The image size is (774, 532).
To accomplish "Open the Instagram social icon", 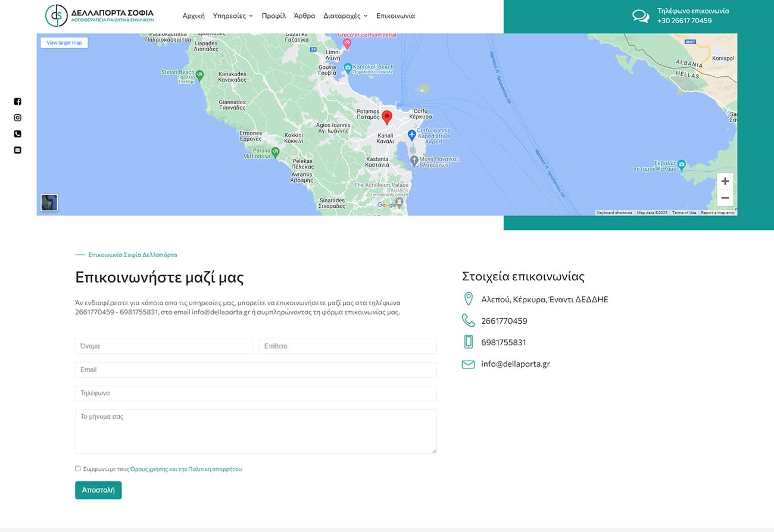I will (x=17, y=118).
